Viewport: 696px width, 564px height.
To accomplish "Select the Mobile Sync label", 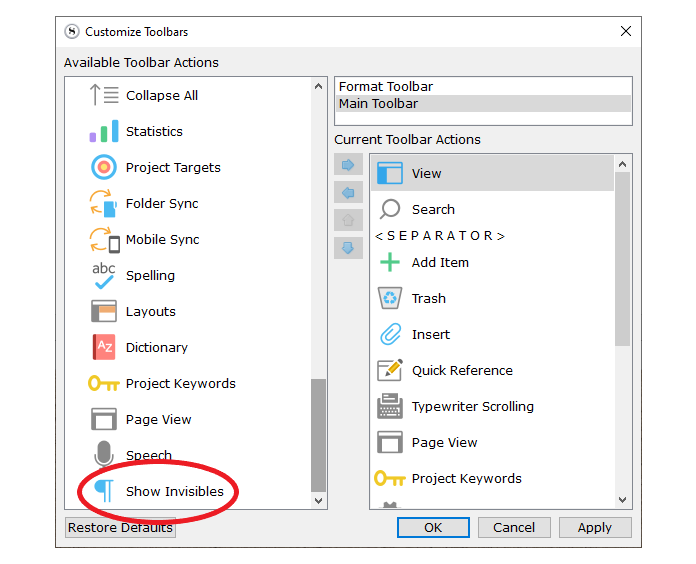I will click(x=162, y=240).
